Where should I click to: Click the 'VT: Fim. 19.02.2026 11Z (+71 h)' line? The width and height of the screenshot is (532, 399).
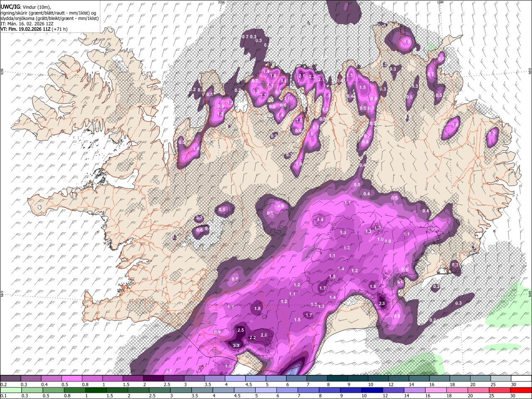tap(34, 29)
